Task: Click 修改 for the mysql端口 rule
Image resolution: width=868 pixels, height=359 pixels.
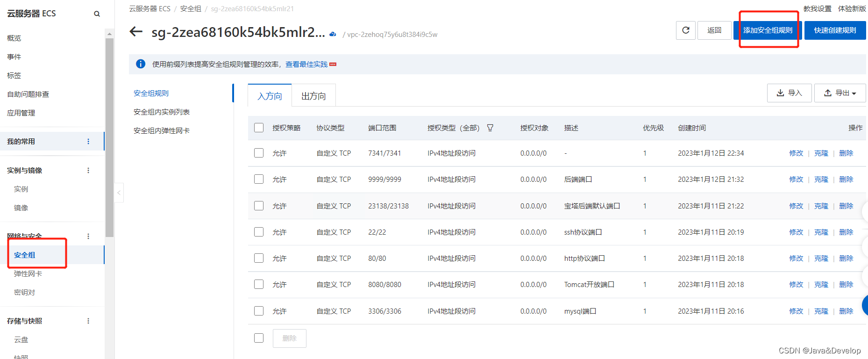Action: click(x=796, y=311)
